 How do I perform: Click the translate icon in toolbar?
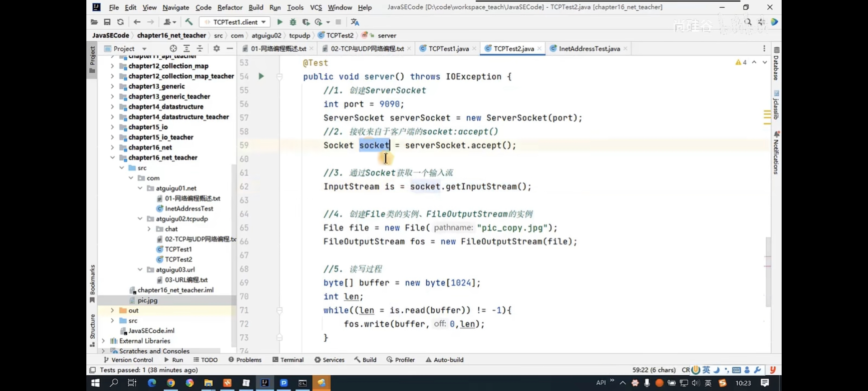tap(354, 22)
